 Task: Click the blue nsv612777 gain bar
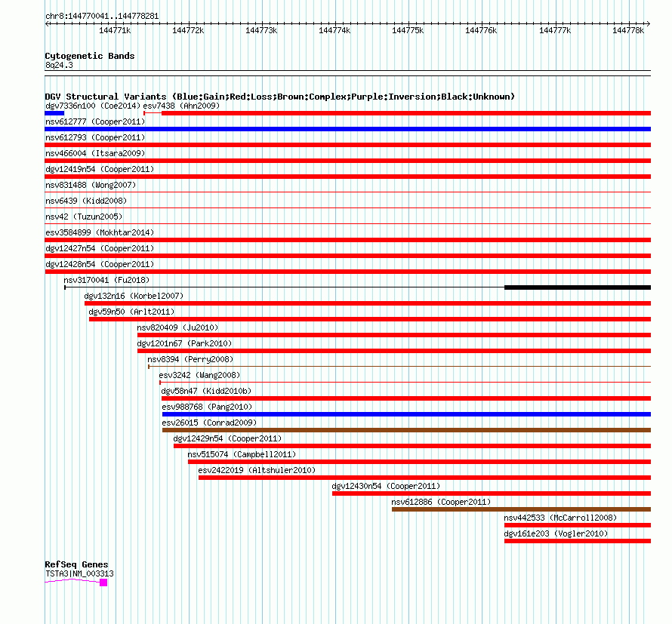tap(347, 129)
